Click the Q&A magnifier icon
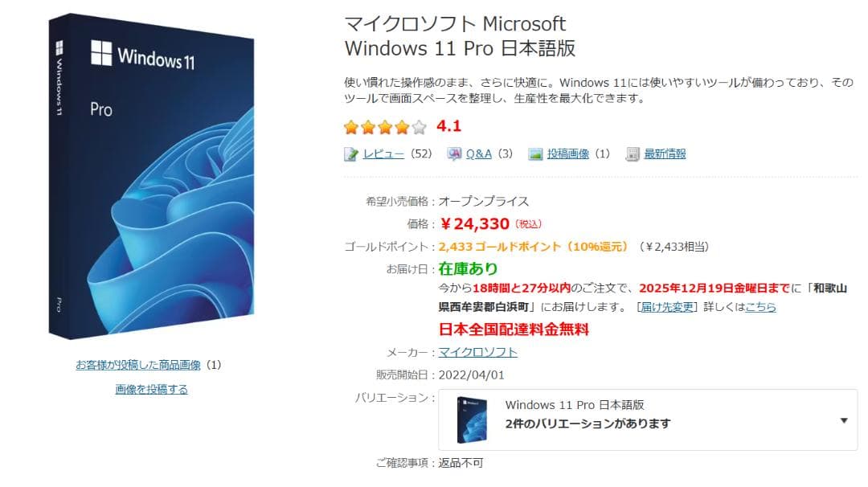868x487 pixels. [455, 153]
